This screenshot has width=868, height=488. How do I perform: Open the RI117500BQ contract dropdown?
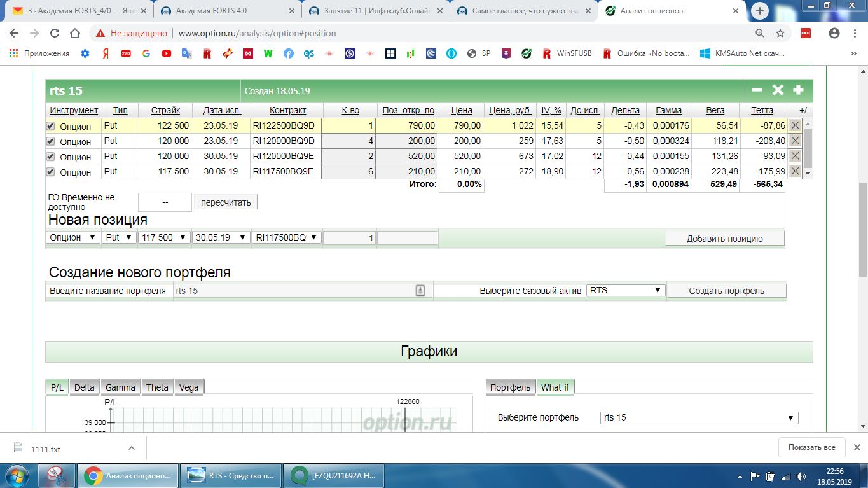(287, 237)
